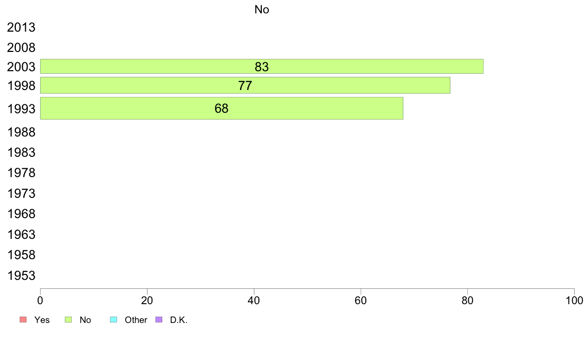Click the 1973 year label

coord(21,193)
